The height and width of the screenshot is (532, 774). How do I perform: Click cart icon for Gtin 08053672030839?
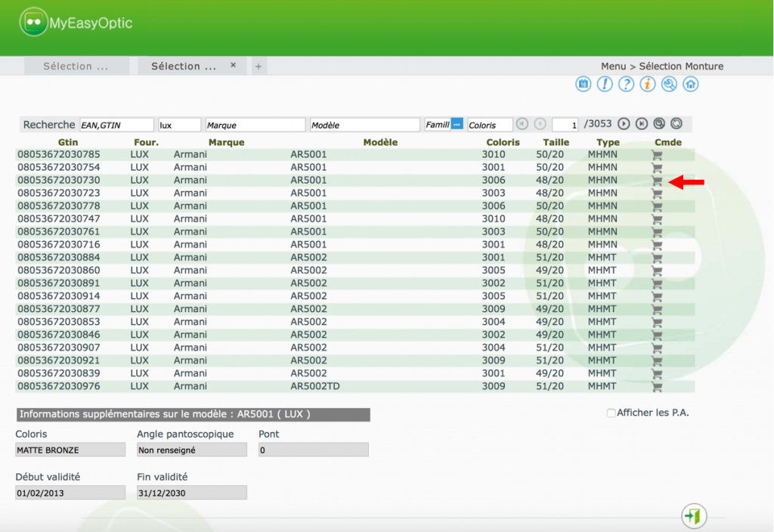(x=657, y=373)
